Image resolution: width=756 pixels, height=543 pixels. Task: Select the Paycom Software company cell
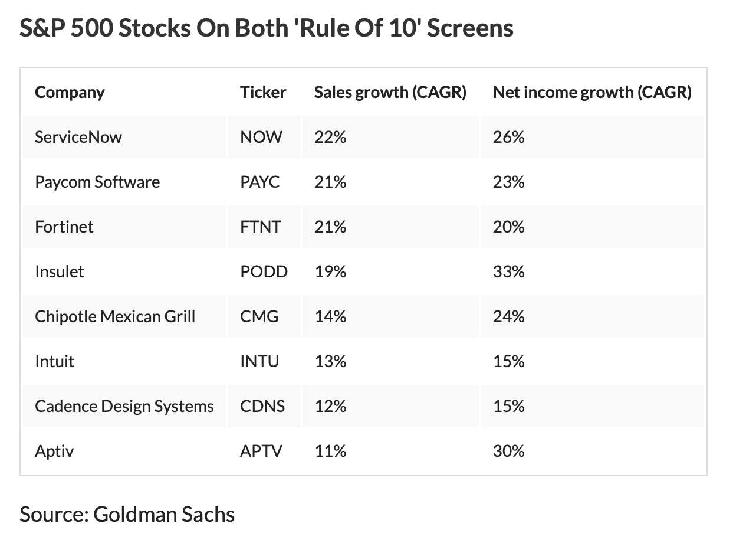click(97, 182)
